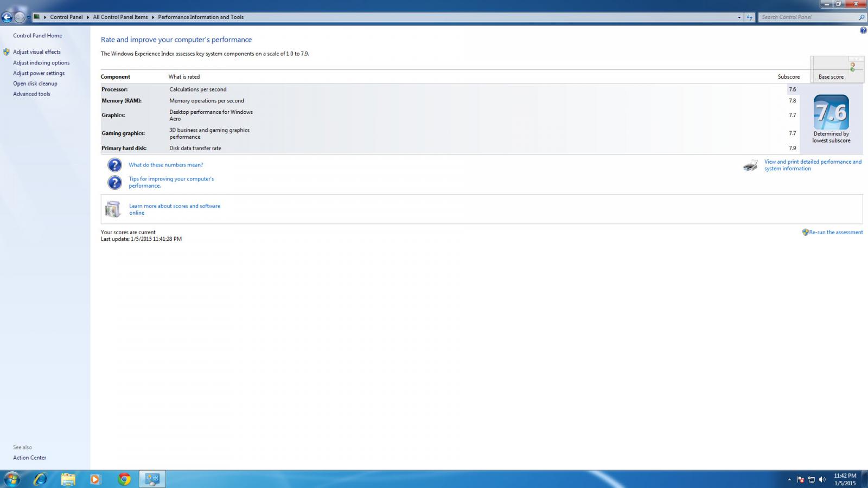
Task: Click Re-run the assessment
Action: (x=836, y=232)
